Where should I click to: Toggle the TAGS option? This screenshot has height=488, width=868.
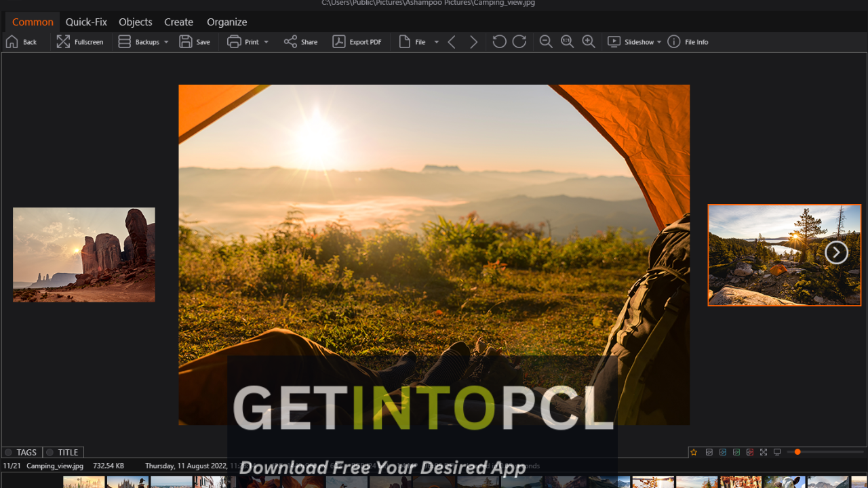[22, 452]
